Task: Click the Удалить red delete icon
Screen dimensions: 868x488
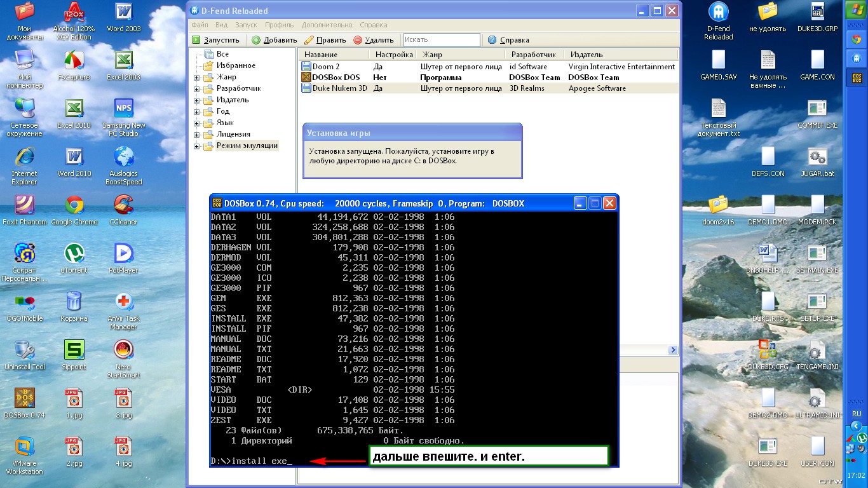Action: pos(358,40)
